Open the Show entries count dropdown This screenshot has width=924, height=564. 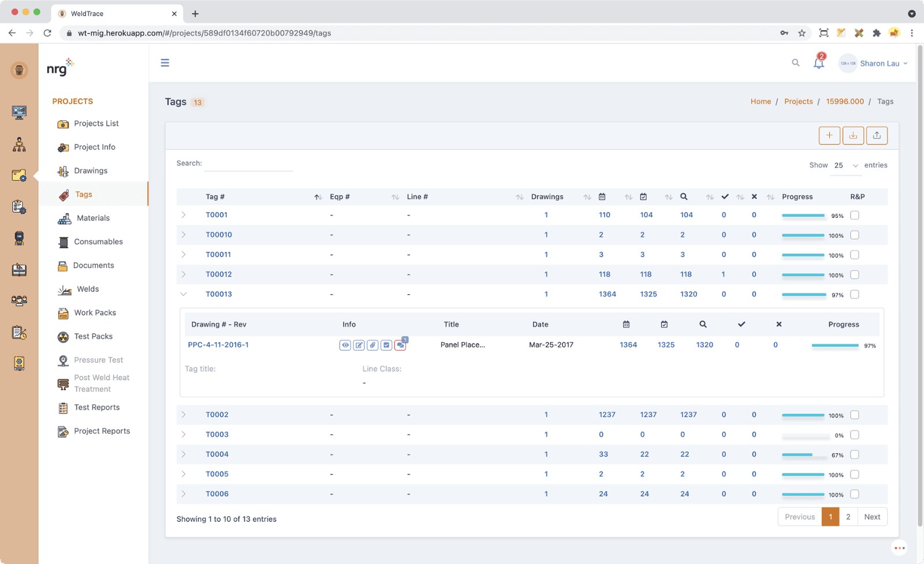pos(845,166)
